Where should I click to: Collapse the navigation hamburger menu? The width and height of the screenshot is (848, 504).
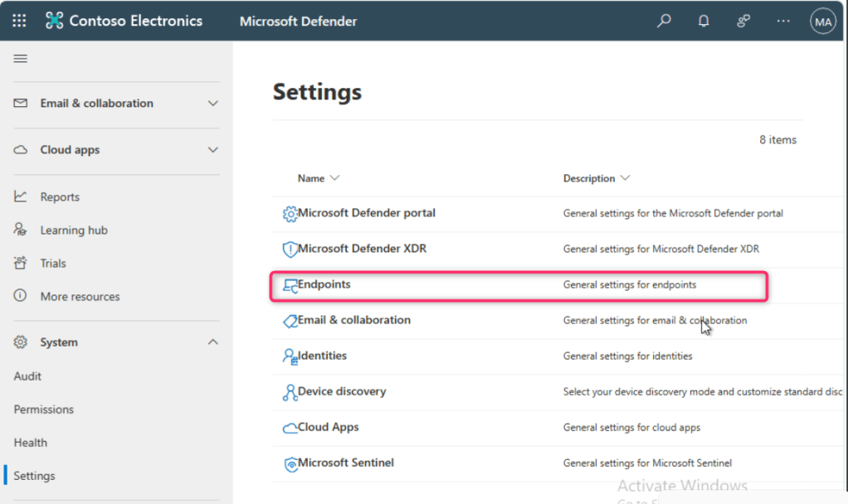pyautogui.click(x=21, y=58)
